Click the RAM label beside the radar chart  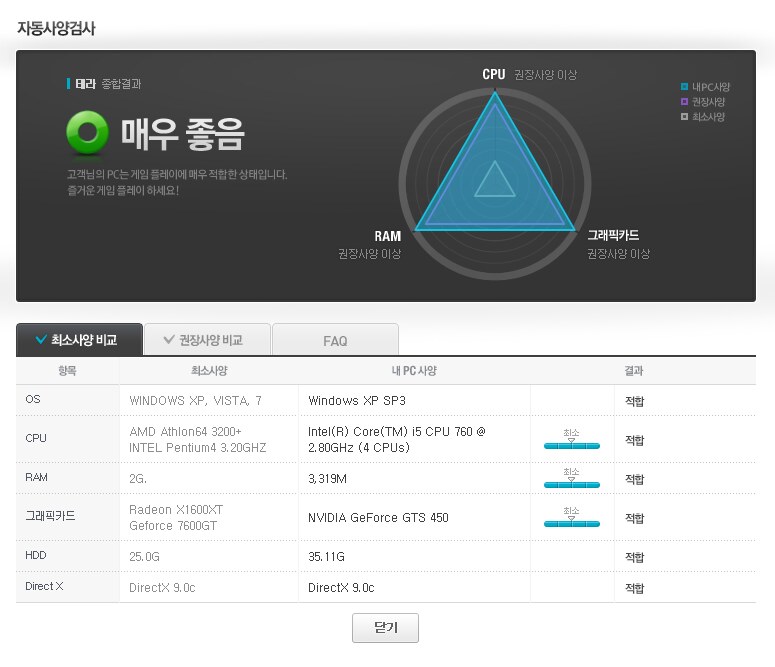pyautogui.click(x=387, y=236)
